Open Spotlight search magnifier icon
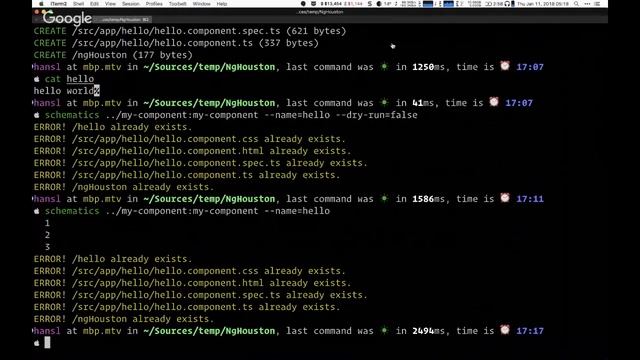 click(576, 4)
